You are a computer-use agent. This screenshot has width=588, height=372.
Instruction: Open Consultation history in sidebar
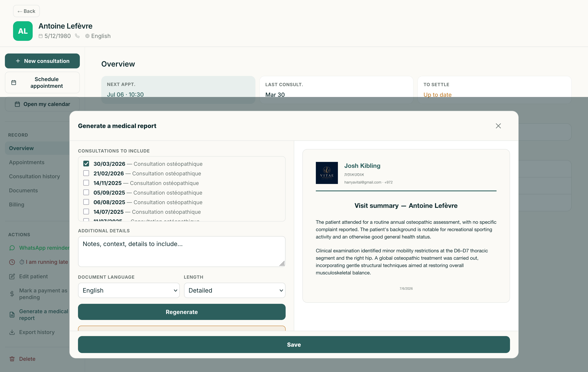[x=35, y=176]
